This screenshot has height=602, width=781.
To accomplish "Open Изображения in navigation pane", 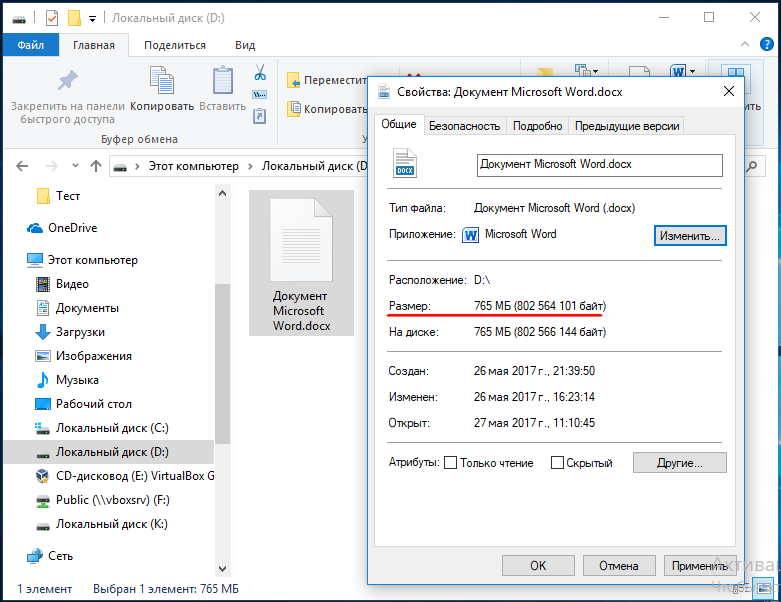I will click(84, 356).
